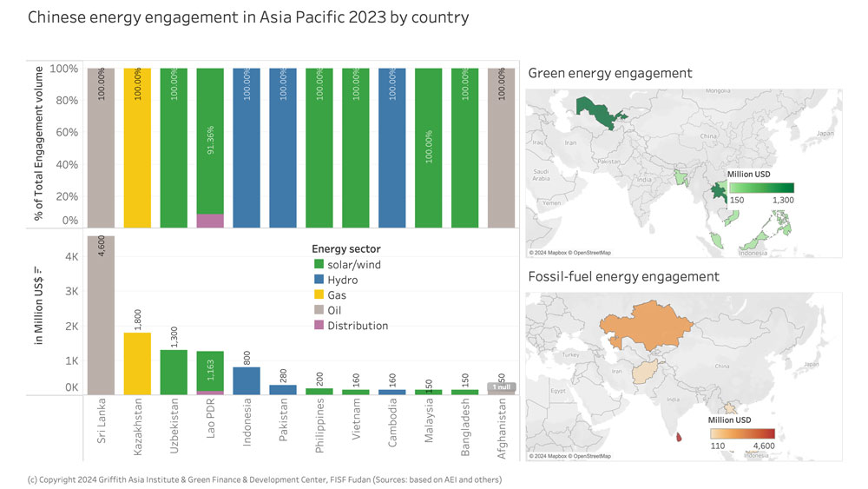Click Lao PDR's 91.36% percentage bar
Image resolution: width=868 pixels, height=489 pixels.
click(x=210, y=139)
